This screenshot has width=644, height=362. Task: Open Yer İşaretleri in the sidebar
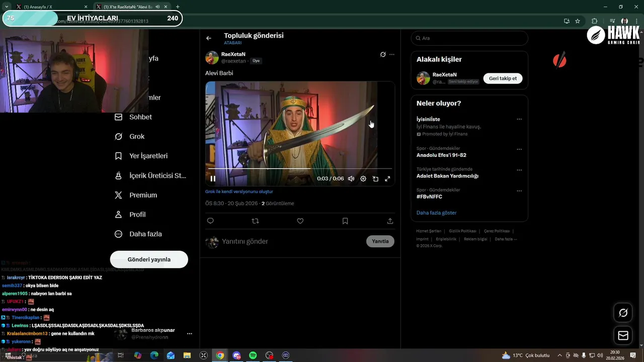click(x=141, y=156)
